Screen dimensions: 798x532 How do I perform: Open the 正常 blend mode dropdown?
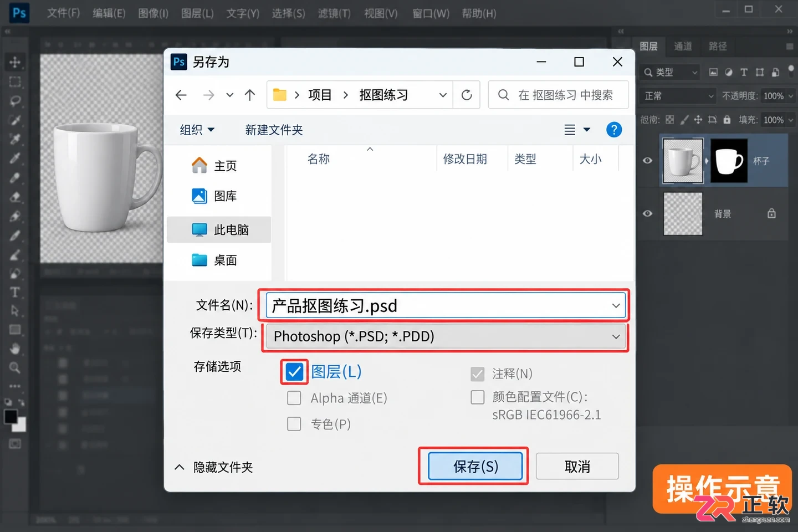coord(678,96)
